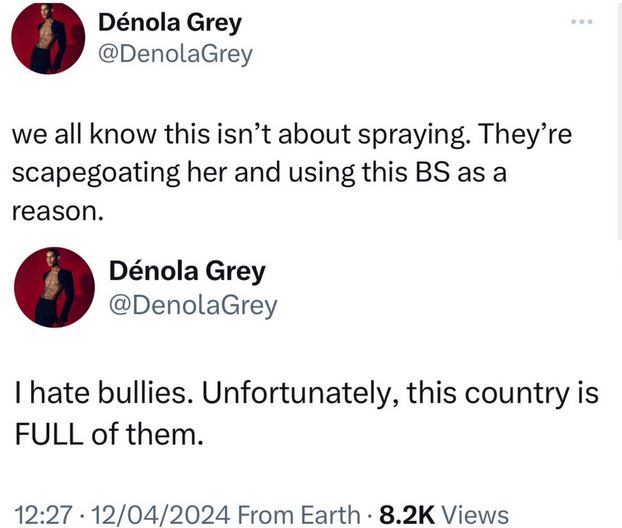Click the top tweet's profile avatar

tap(48, 39)
